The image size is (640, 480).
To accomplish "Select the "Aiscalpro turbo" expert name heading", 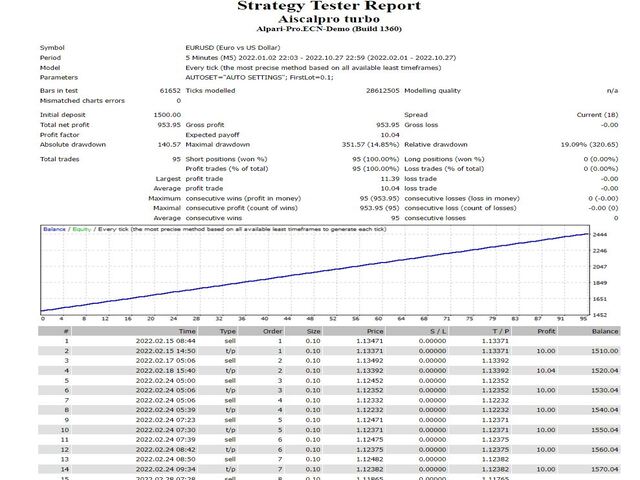I will [329, 19].
